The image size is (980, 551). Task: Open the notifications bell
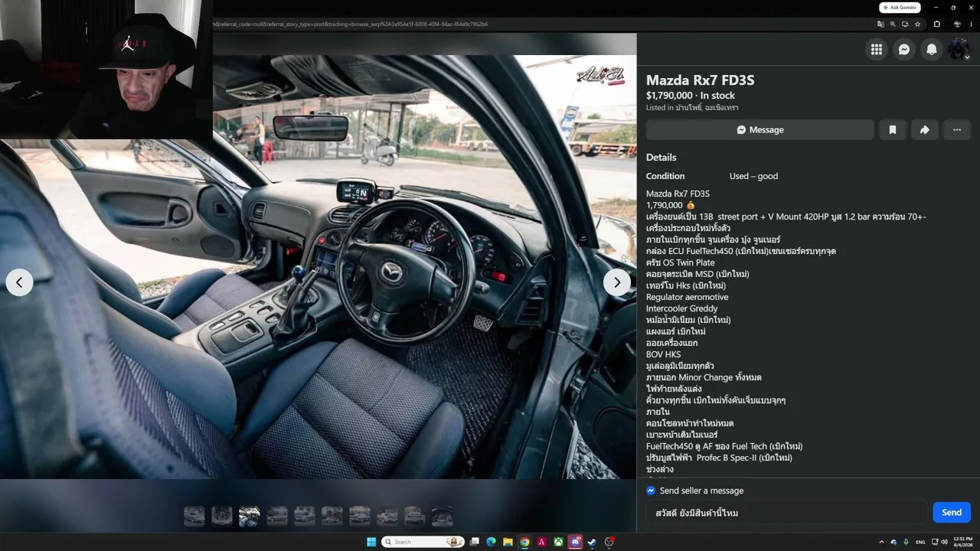pos(932,49)
